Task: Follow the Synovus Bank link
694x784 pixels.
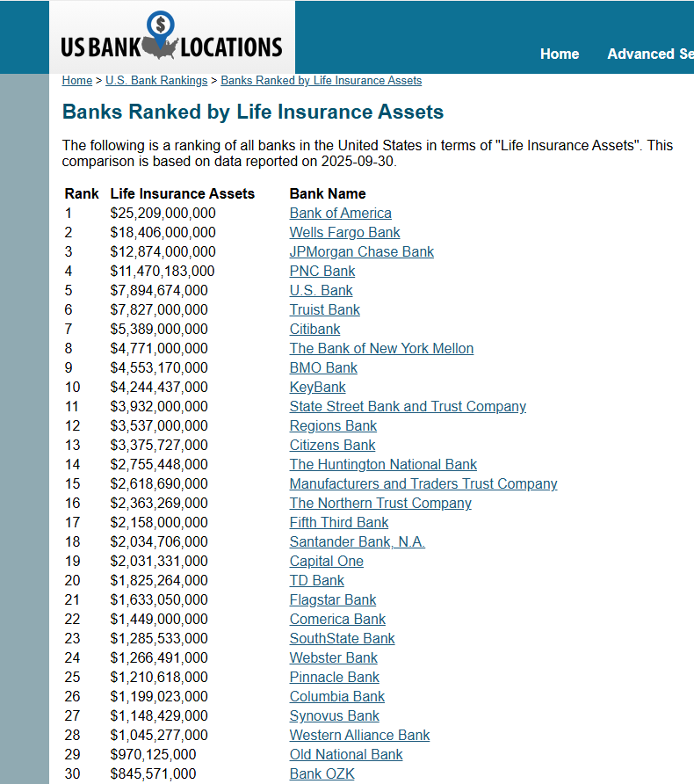Action: point(334,715)
